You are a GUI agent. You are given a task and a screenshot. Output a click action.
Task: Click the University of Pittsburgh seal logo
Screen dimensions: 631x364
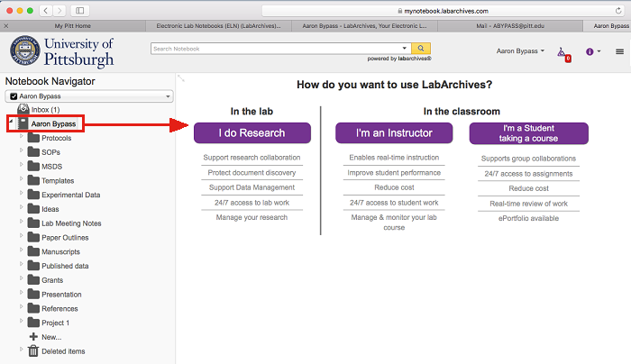pyautogui.click(x=25, y=50)
